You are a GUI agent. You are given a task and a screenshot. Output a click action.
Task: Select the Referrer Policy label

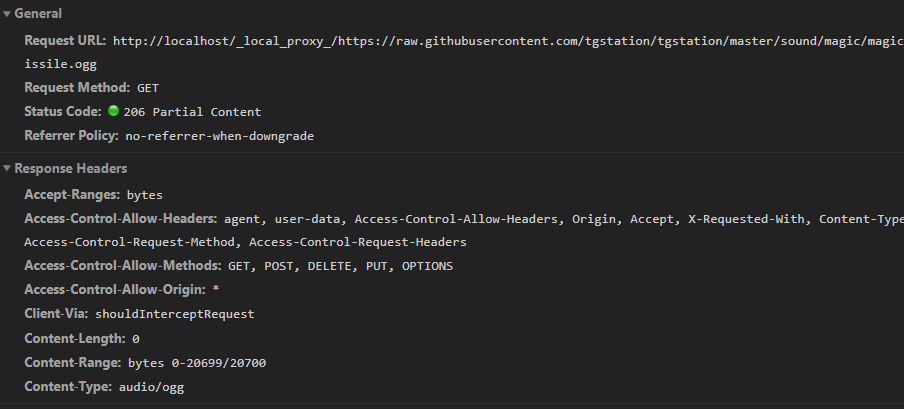click(71, 136)
